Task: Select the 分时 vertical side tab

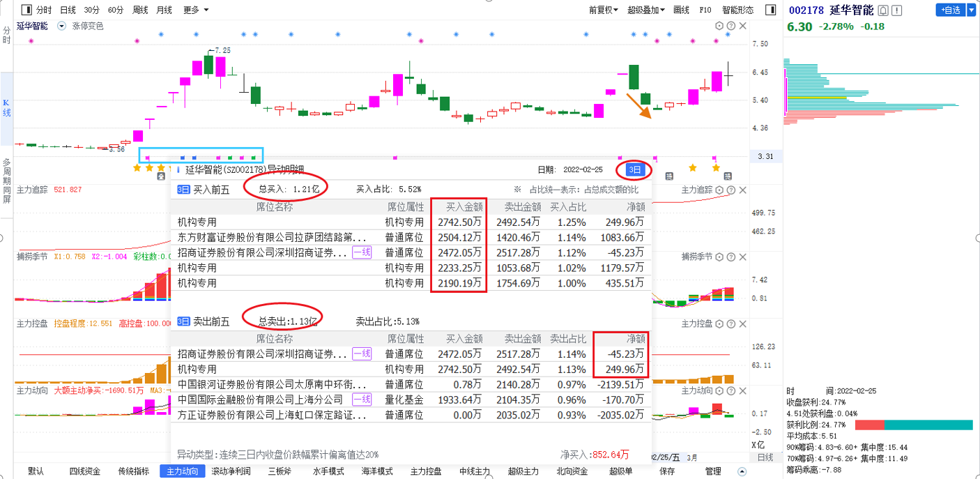Action: pyautogui.click(x=6, y=35)
